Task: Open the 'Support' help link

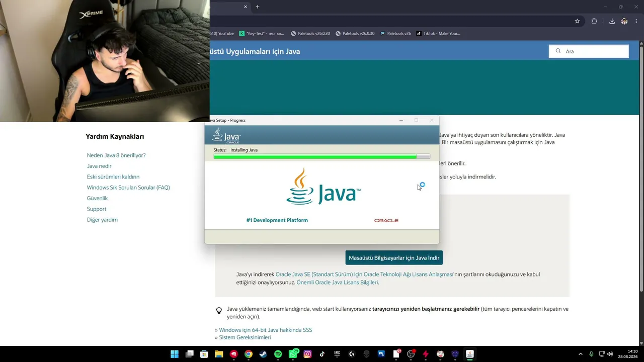Action: (x=97, y=209)
